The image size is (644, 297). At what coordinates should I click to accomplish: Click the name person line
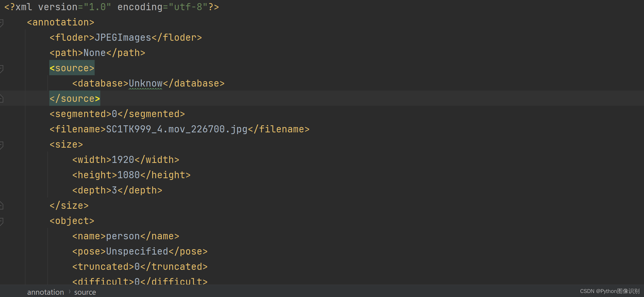coord(126,236)
